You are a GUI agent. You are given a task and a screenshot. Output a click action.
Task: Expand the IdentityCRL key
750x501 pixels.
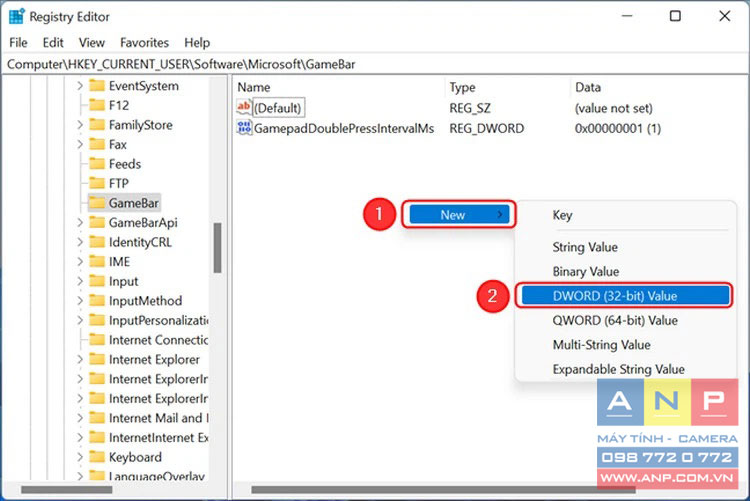80,242
